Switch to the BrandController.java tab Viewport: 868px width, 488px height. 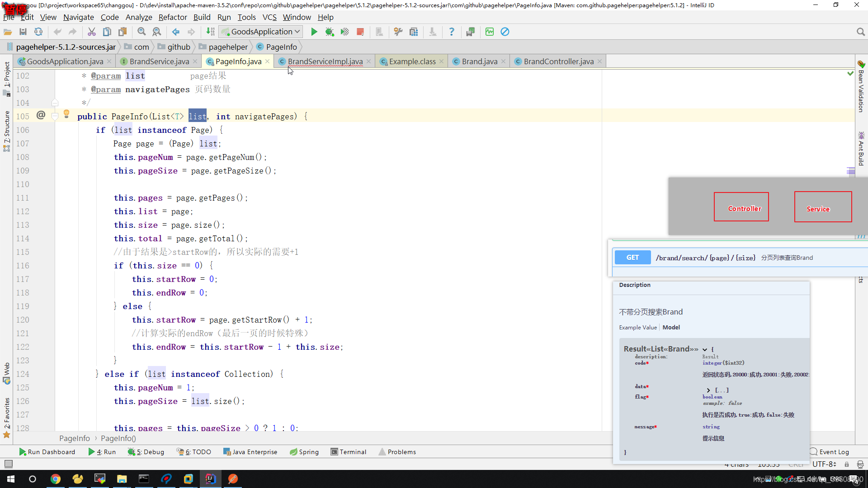tap(559, 61)
